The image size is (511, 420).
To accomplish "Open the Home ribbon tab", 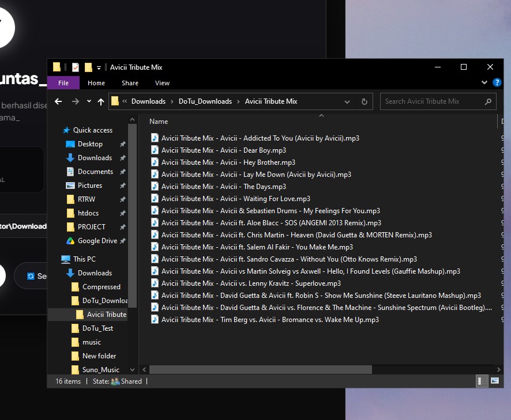I will pyautogui.click(x=96, y=83).
